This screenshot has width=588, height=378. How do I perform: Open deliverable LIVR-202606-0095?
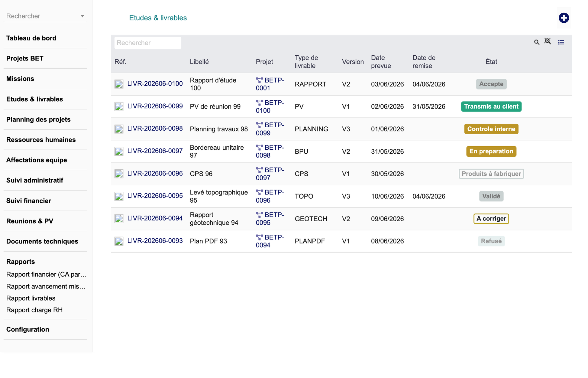[x=155, y=196]
